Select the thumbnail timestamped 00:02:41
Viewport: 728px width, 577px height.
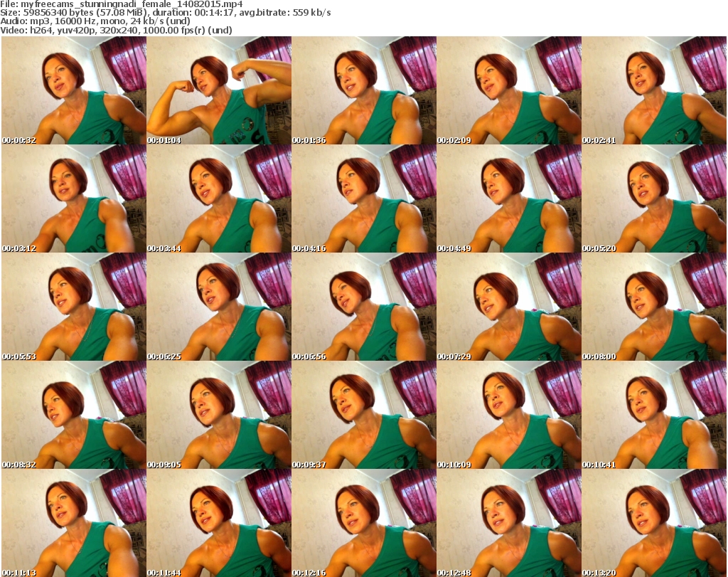(654, 90)
